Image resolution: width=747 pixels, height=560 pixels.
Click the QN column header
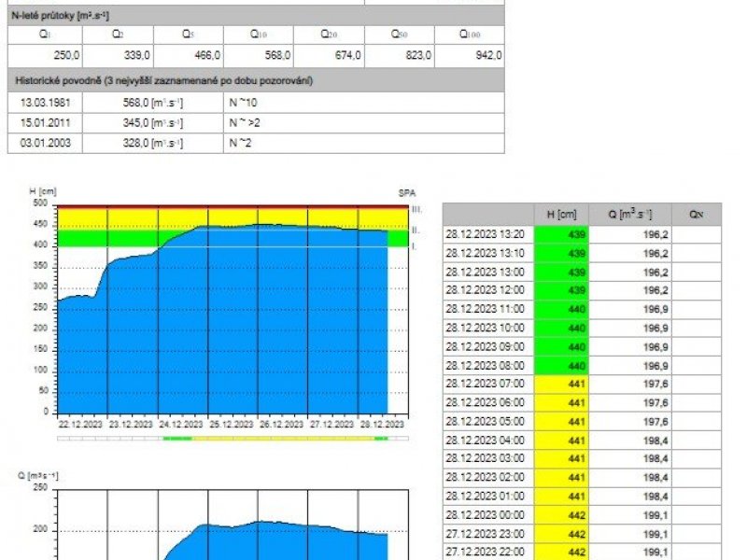(x=695, y=214)
